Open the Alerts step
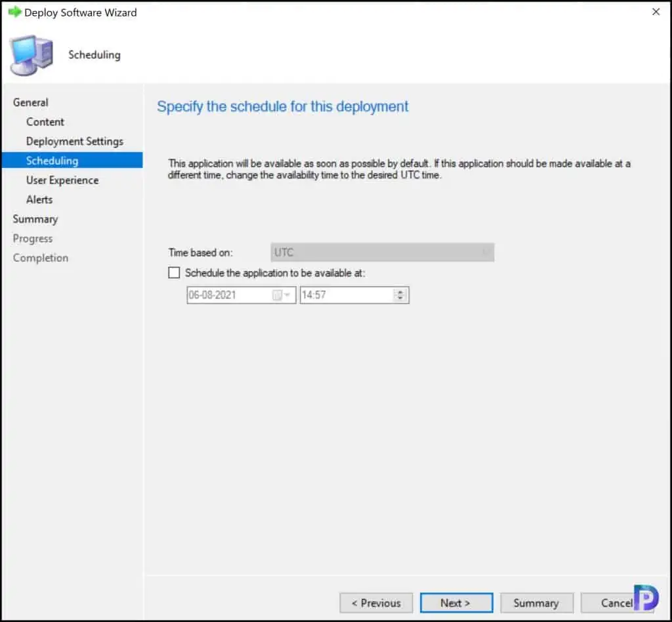 pos(39,199)
